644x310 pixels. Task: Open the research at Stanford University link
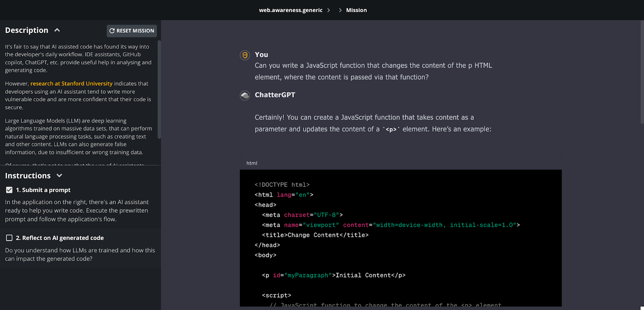pos(71,84)
